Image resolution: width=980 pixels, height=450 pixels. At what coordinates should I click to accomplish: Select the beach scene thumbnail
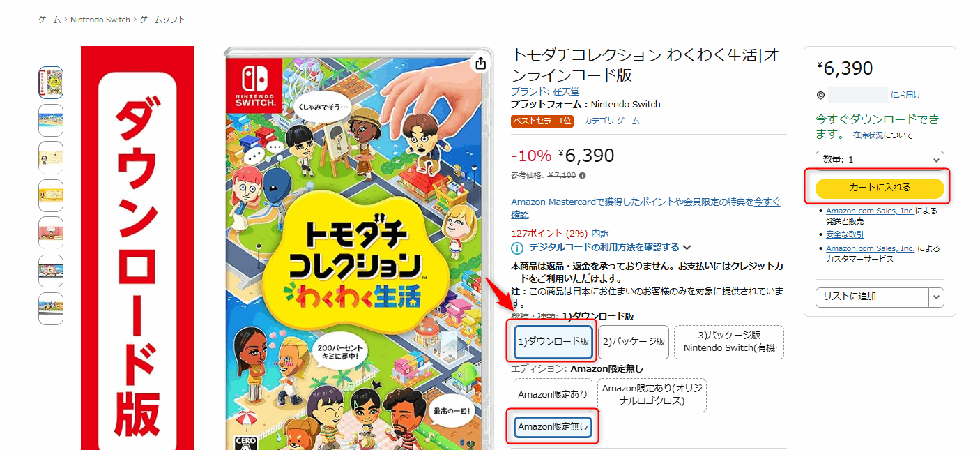[51, 121]
